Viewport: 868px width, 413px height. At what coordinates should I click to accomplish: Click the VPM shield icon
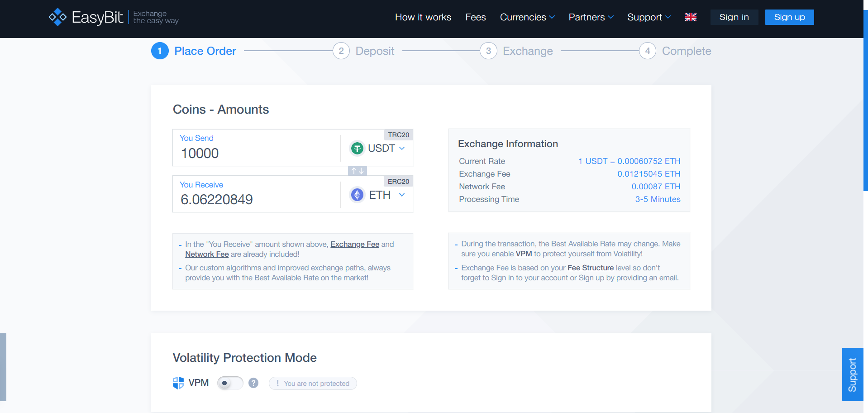coord(178,383)
